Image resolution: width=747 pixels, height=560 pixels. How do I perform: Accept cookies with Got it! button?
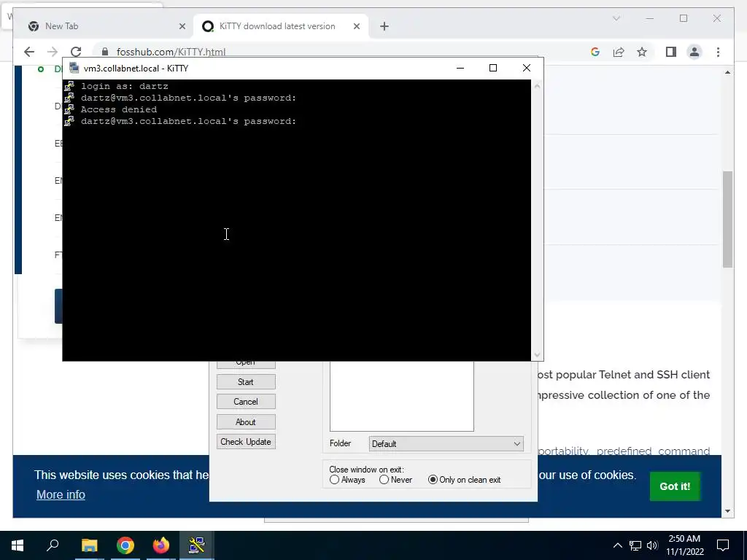(x=675, y=486)
